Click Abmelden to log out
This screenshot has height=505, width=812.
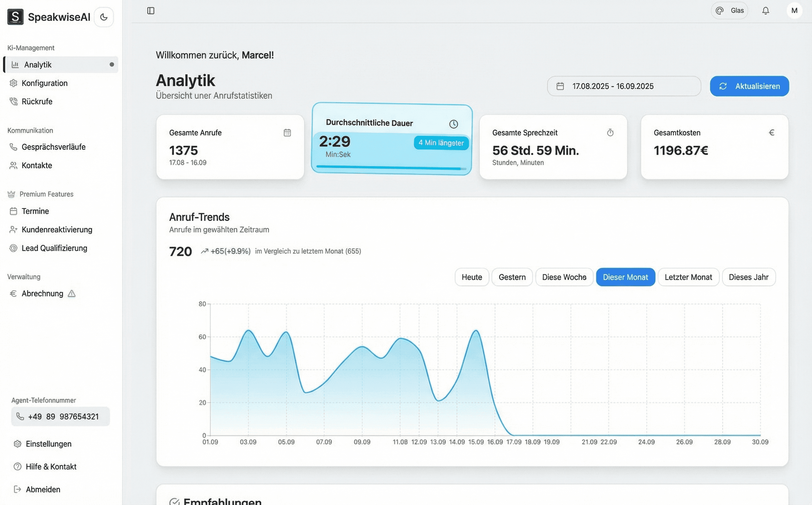(43, 489)
